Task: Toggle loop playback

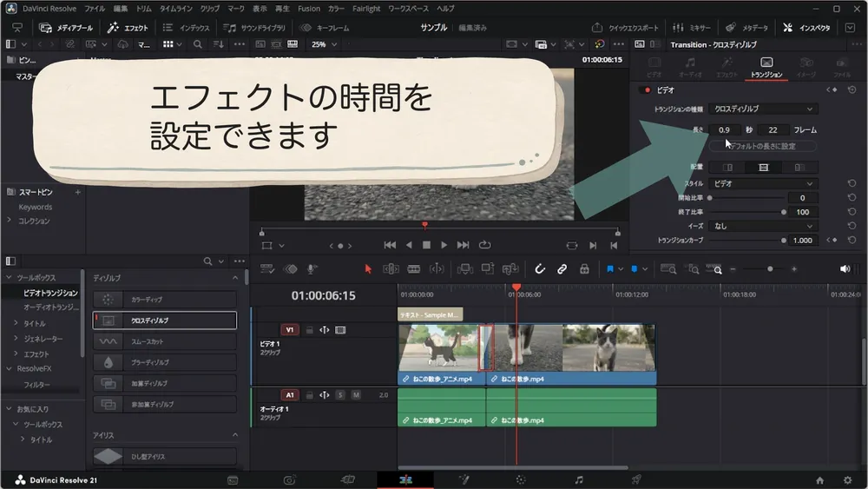Action: (x=485, y=245)
